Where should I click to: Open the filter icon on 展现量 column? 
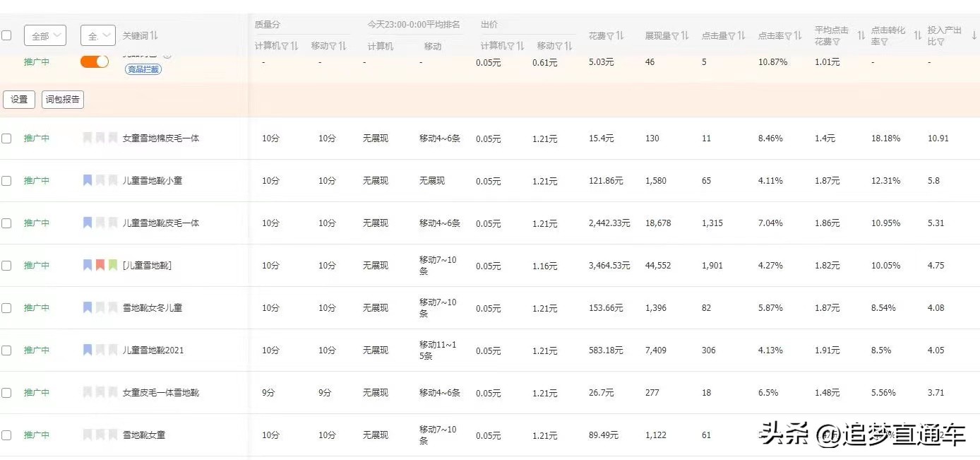pos(677,34)
